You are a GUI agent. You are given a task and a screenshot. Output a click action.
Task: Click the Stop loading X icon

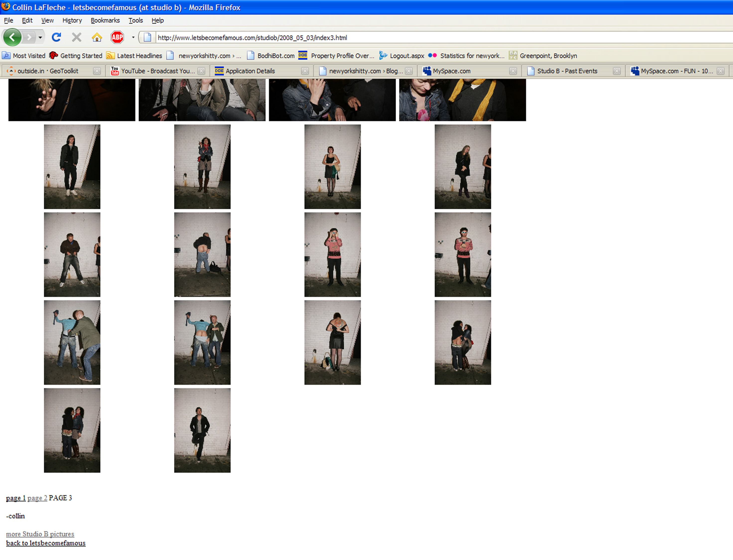76,37
